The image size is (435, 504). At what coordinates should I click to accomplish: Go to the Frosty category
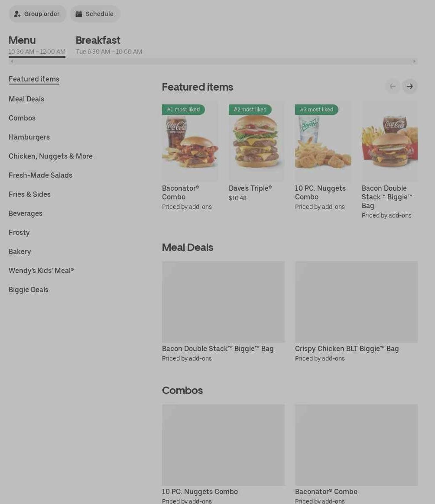coord(19,232)
